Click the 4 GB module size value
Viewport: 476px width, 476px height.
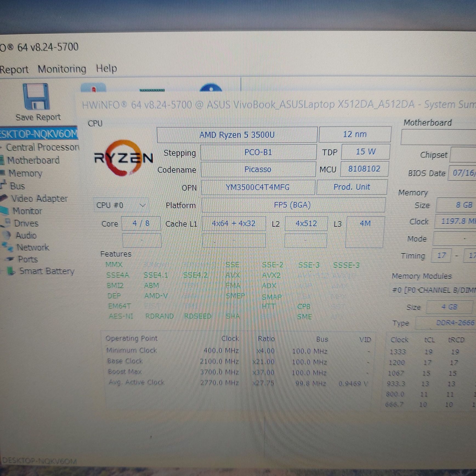(450, 307)
